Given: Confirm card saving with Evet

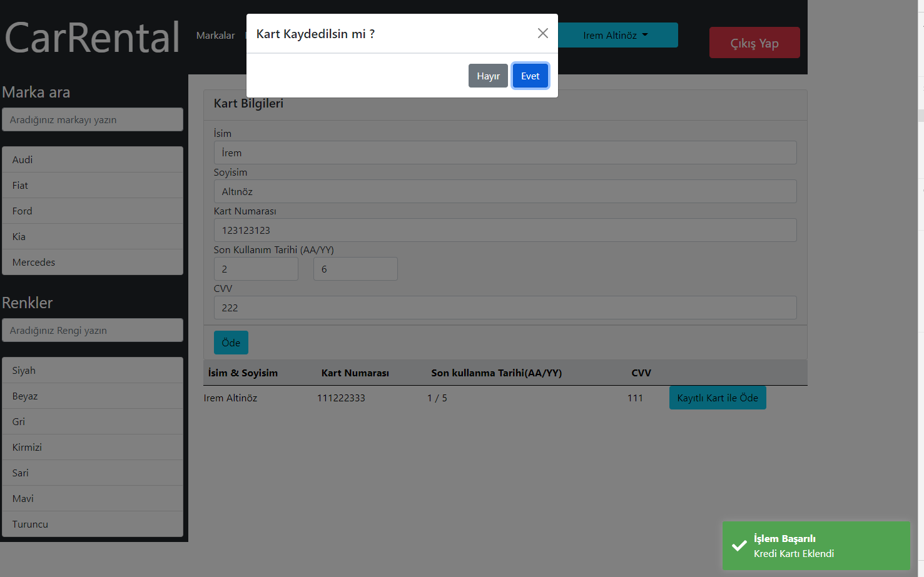Looking at the screenshot, I should click(530, 75).
